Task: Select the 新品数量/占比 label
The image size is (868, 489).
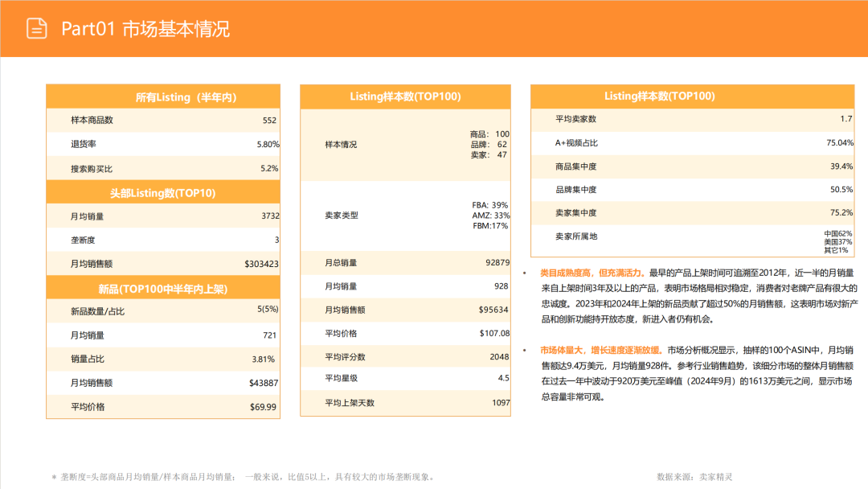Action: 97,312
